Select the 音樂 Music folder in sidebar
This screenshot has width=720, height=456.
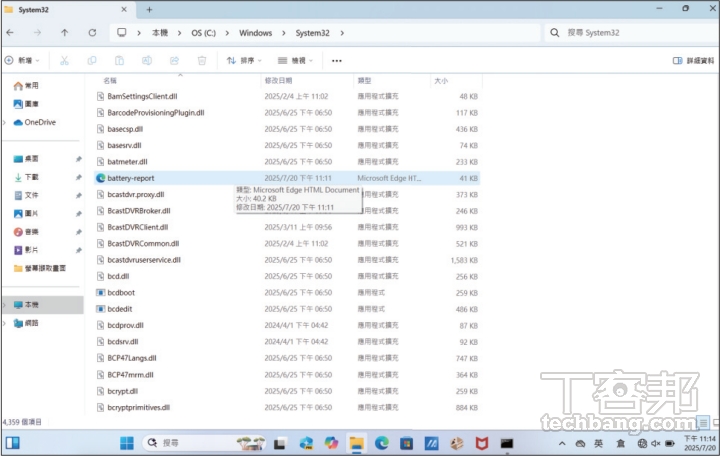coord(32,232)
